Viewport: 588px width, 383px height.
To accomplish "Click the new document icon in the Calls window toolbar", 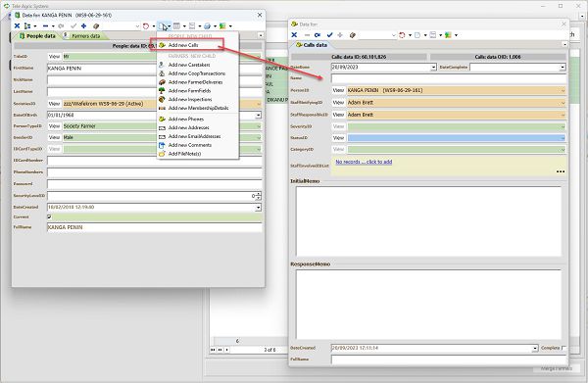I will pyautogui.click(x=417, y=35).
